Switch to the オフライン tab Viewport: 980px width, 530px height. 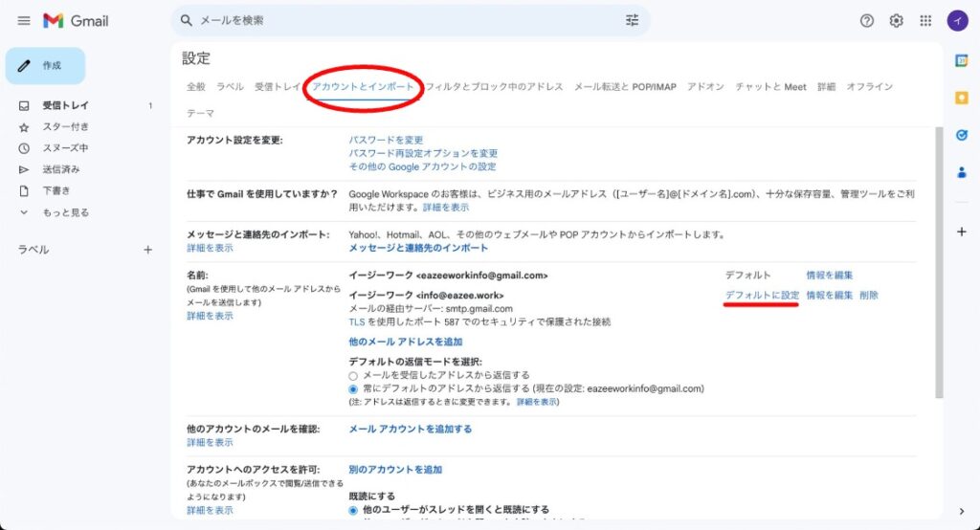[x=869, y=87]
